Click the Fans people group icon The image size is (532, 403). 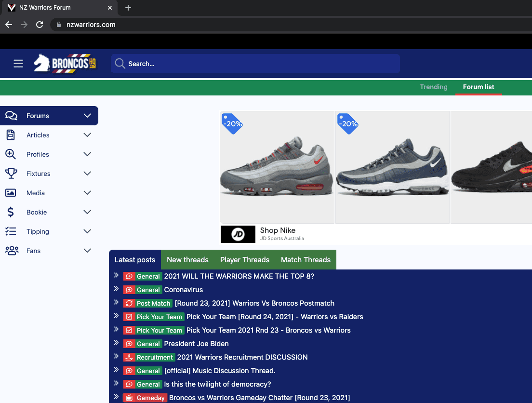click(12, 251)
